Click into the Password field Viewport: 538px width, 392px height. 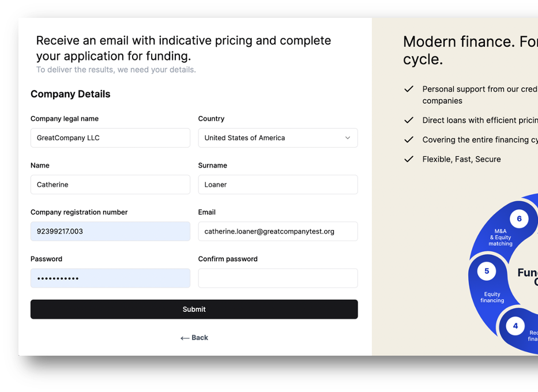pyautogui.click(x=110, y=278)
